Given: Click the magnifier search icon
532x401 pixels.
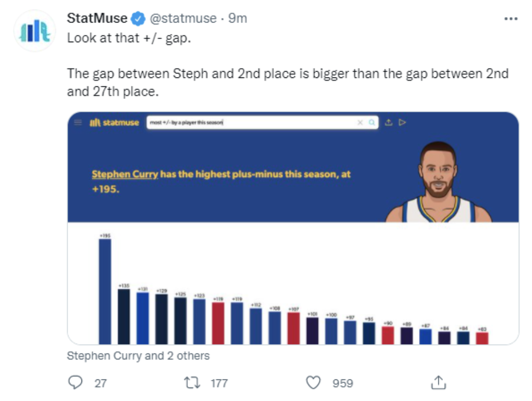Looking at the screenshot, I should [x=372, y=123].
